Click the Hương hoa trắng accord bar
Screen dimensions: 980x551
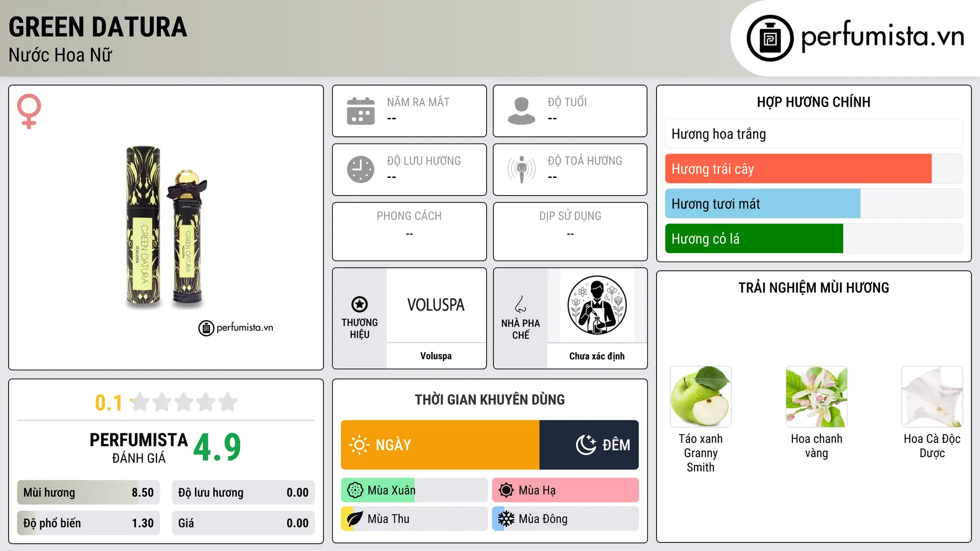click(814, 134)
